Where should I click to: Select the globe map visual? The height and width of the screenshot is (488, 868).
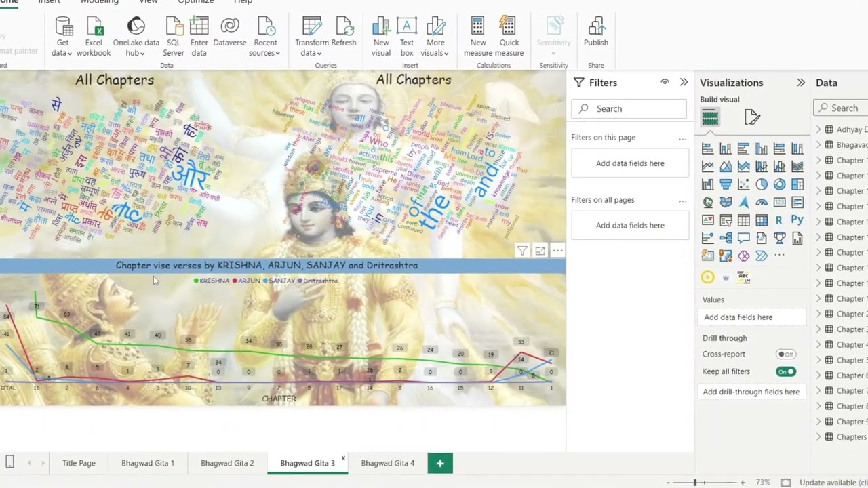click(708, 202)
